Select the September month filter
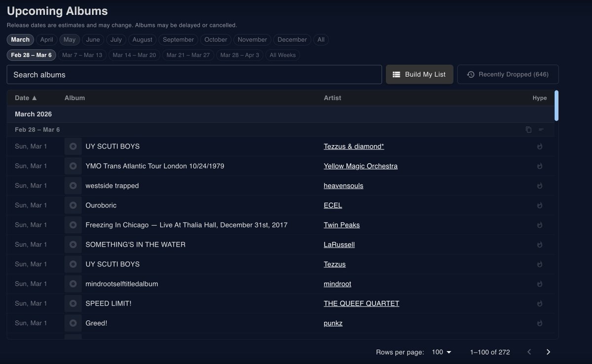This screenshot has height=364, width=592. (178, 39)
